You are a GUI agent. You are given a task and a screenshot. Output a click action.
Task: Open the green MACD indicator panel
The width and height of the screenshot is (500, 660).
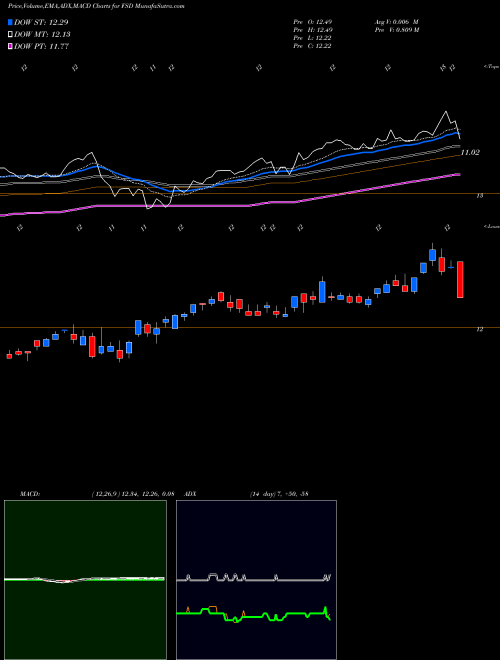(85, 580)
